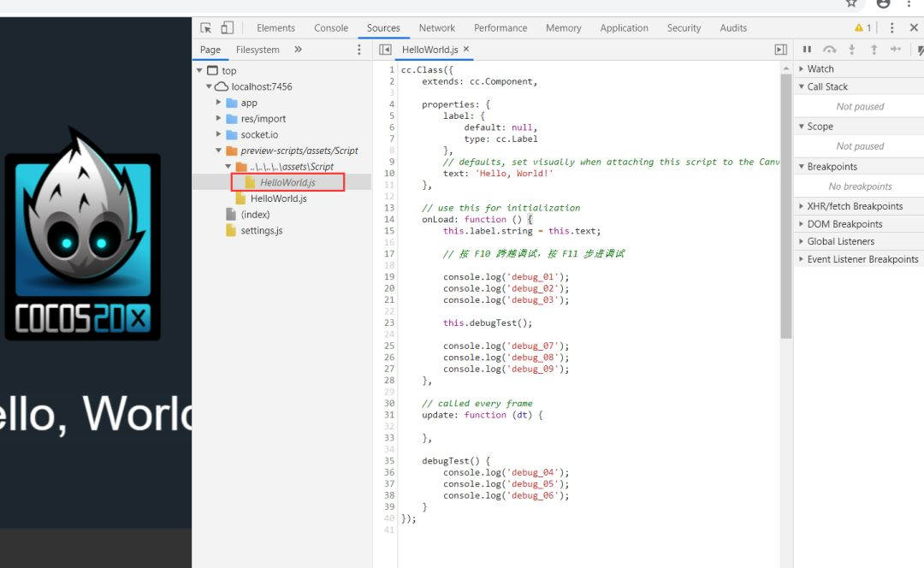Toggle the device toolbar
Screen dimensions: 924x568
coord(227,27)
